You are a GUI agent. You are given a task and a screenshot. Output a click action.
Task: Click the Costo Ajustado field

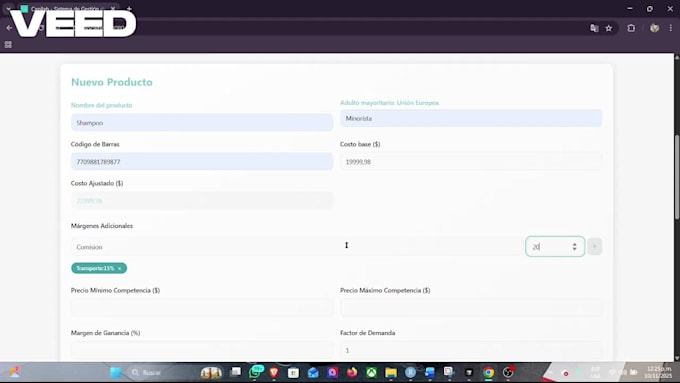click(x=202, y=201)
